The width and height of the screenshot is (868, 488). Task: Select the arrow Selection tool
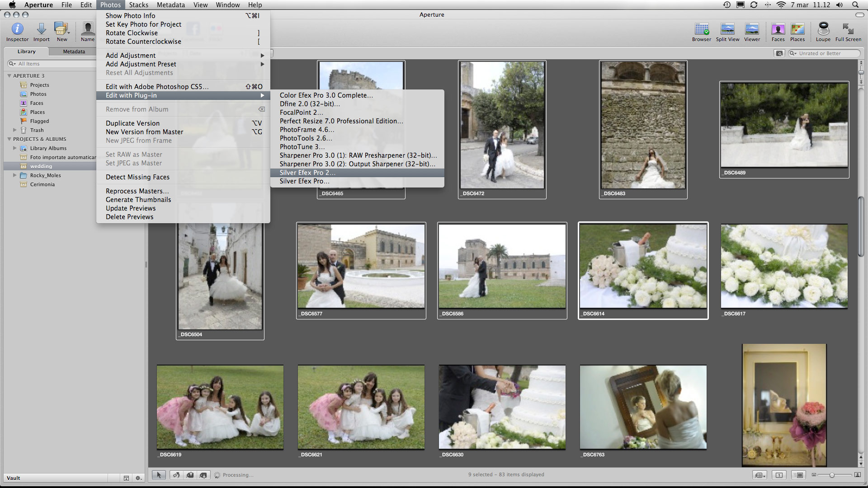click(159, 475)
